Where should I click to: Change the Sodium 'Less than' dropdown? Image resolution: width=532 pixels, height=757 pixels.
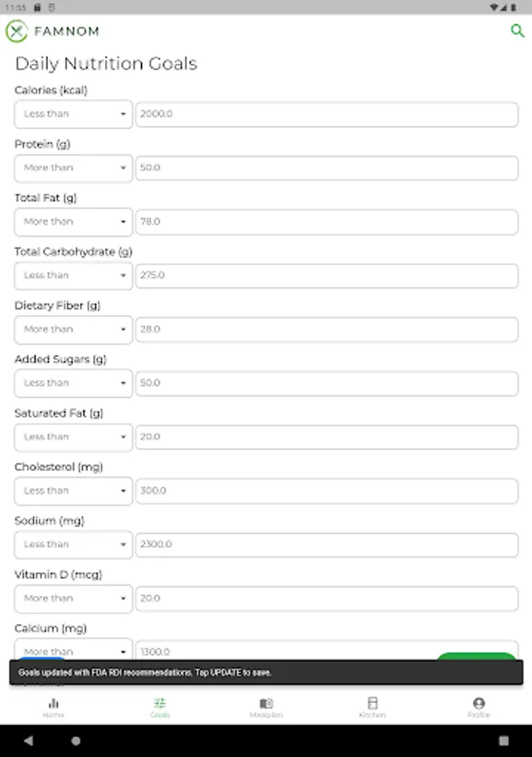[74, 545]
